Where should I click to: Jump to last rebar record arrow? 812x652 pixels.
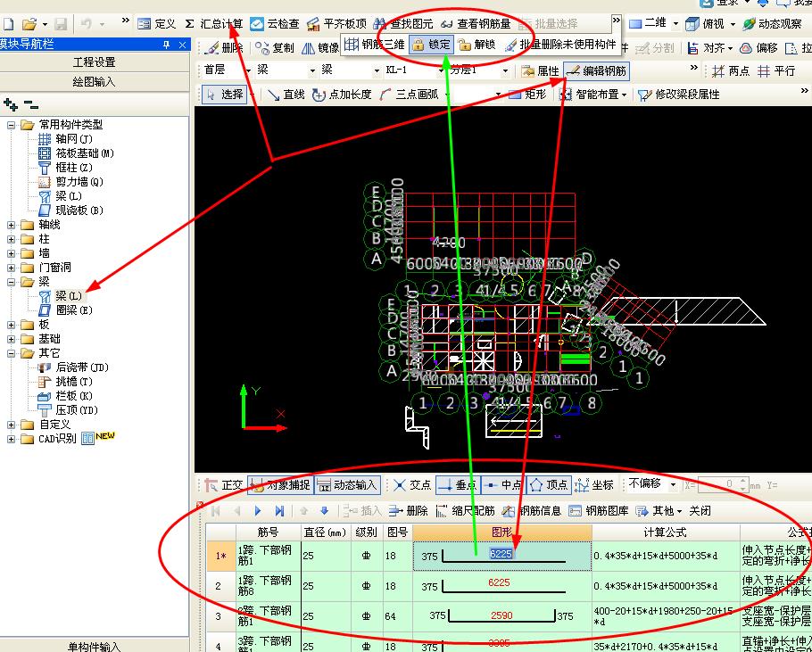coord(279,511)
